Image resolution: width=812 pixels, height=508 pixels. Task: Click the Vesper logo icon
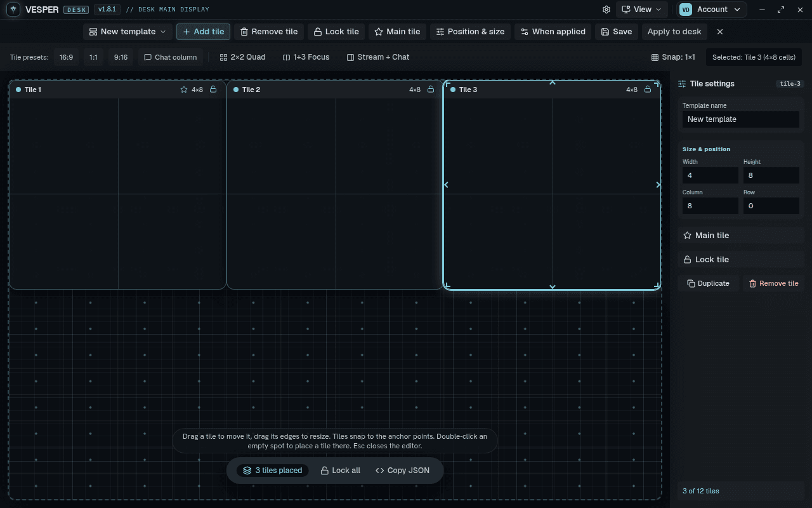coord(13,10)
